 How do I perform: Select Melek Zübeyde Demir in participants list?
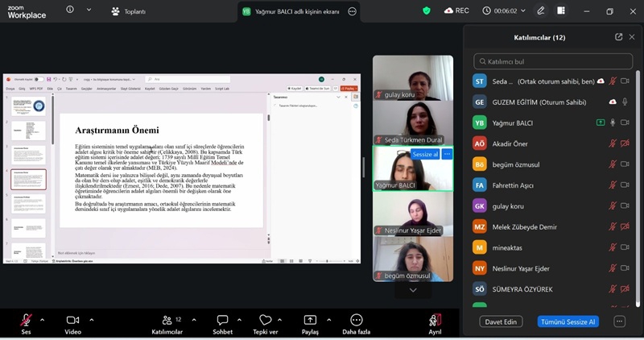553,227
